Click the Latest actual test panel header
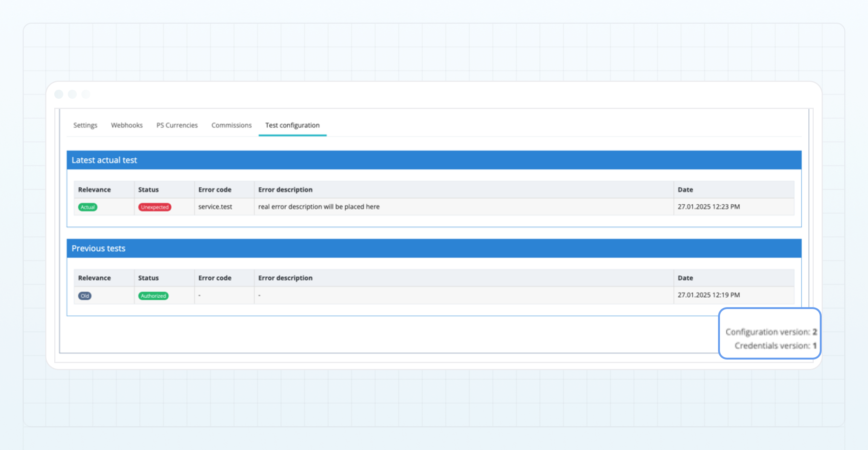The width and height of the screenshot is (868, 450). 434,160
